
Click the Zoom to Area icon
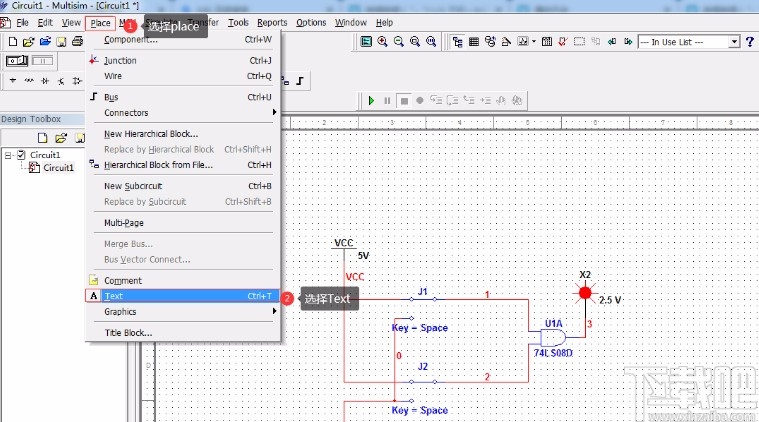click(415, 42)
